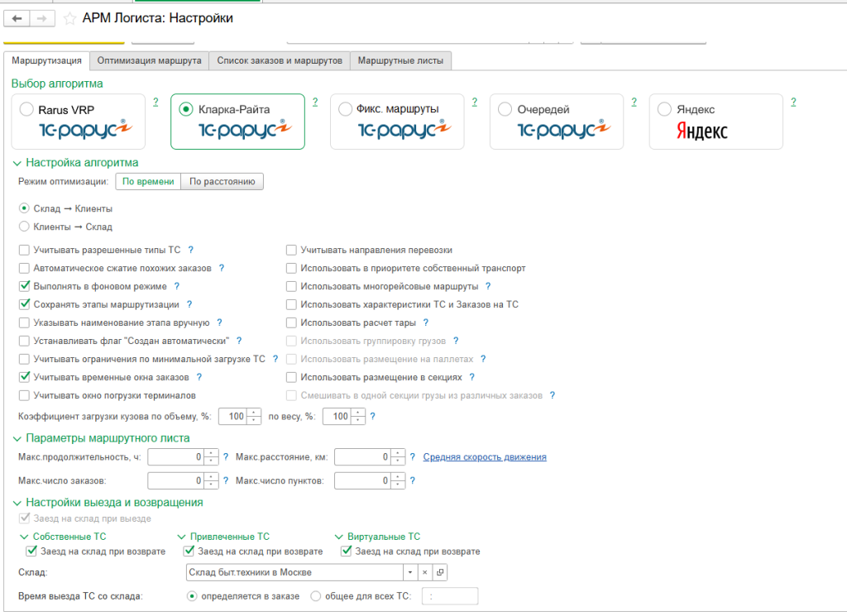Switch to Оптимизация маршрута tab
Image resolution: width=847 pixels, height=616 pixels.
pos(149,60)
